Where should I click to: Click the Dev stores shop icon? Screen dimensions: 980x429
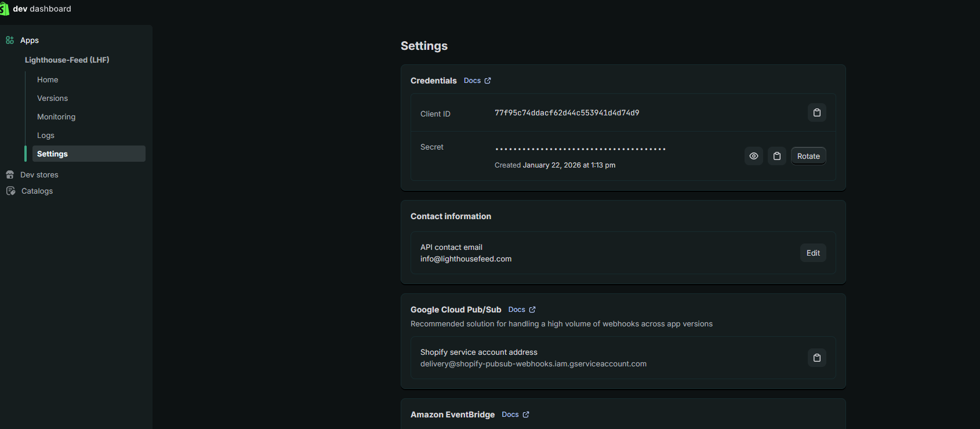(10, 174)
